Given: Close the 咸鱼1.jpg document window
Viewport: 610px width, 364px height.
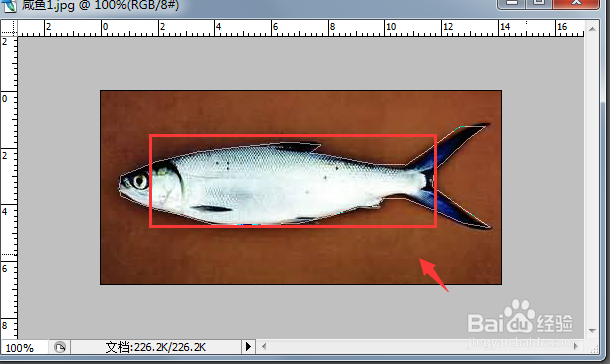Looking at the screenshot, I should click(576, 3).
